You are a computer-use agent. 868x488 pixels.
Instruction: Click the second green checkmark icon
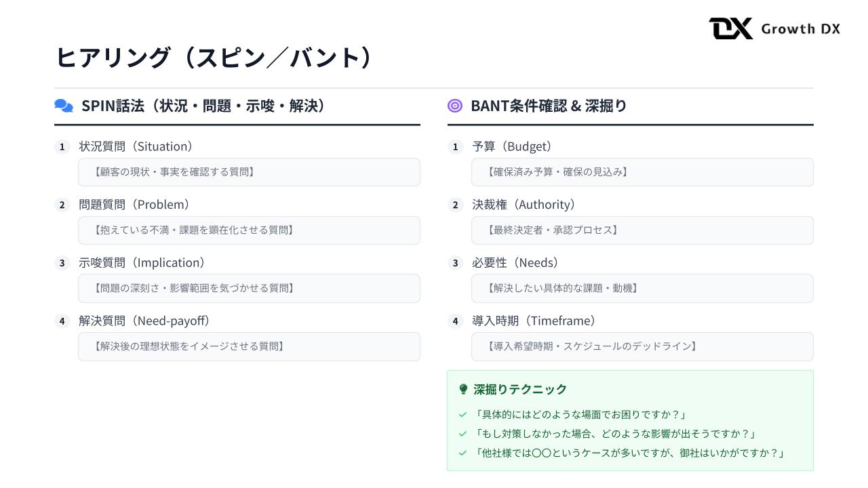coord(462,434)
